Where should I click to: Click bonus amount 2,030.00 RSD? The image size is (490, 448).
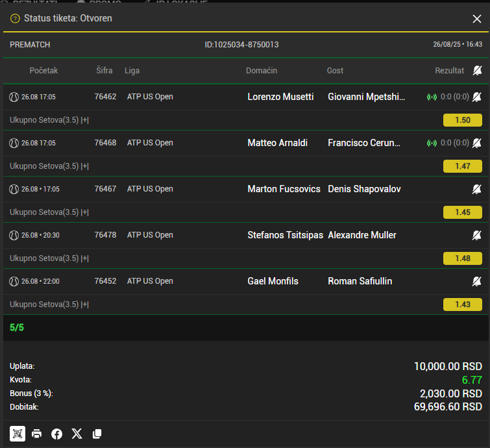(451, 393)
